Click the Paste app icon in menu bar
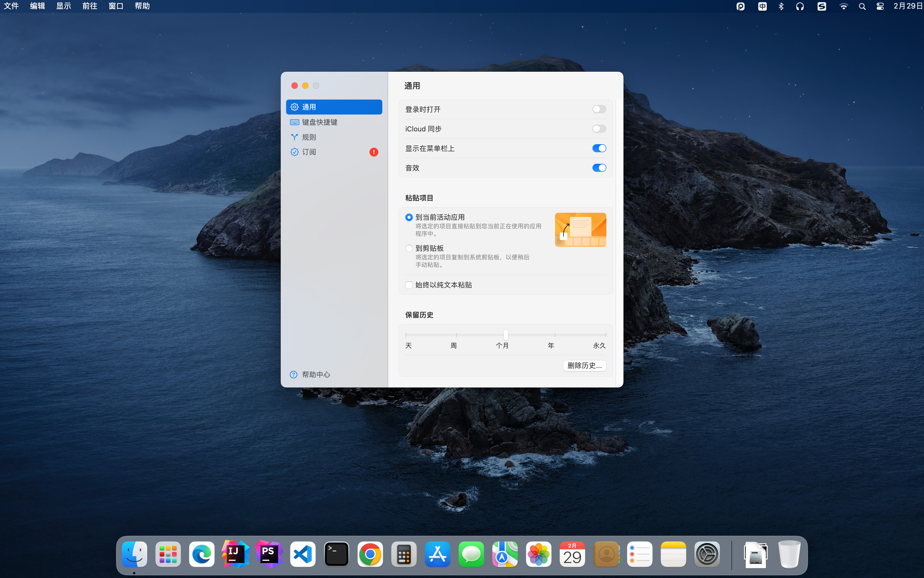924x578 pixels. [740, 6]
